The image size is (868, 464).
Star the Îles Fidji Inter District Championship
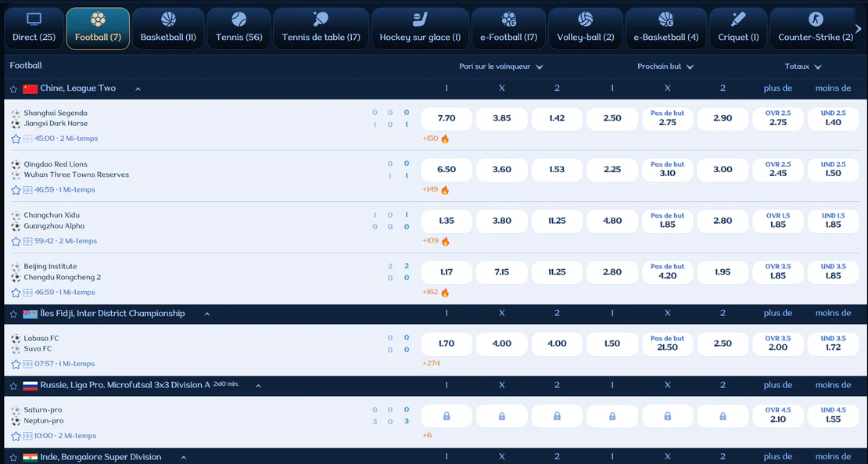click(x=13, y=314)
